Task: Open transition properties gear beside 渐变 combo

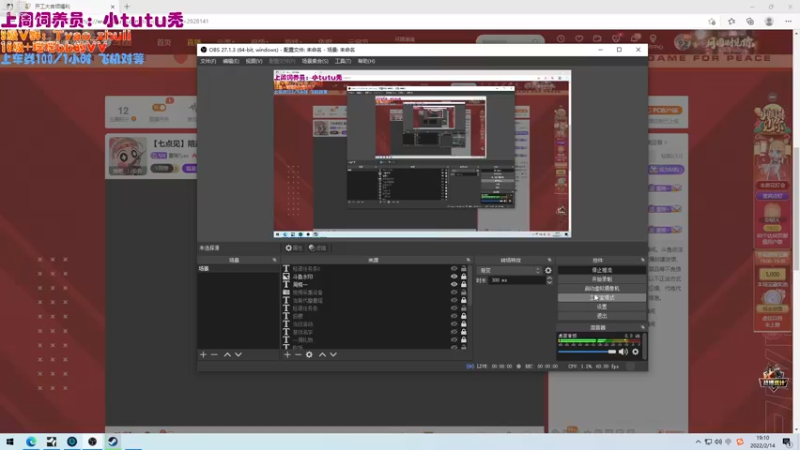Action: pos(548,270)
